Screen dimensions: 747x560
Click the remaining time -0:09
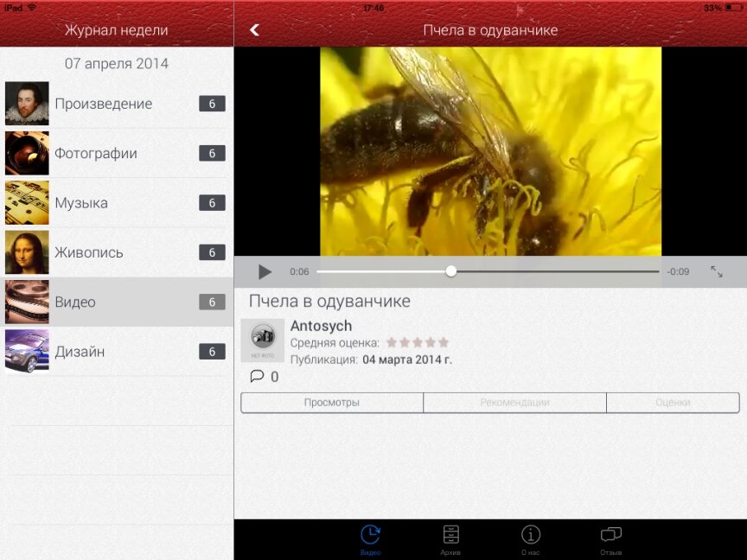[x=678, y=271]
